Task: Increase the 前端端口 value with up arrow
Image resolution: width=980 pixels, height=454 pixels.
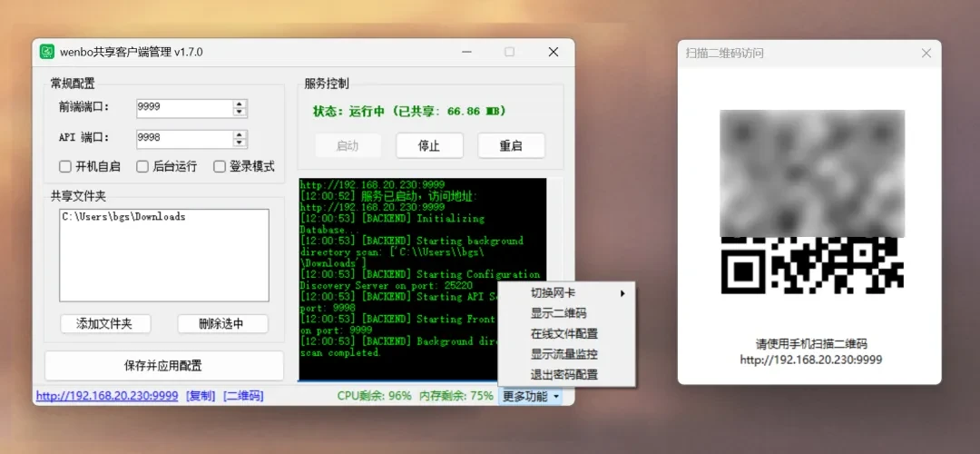Action: (240, 104)
